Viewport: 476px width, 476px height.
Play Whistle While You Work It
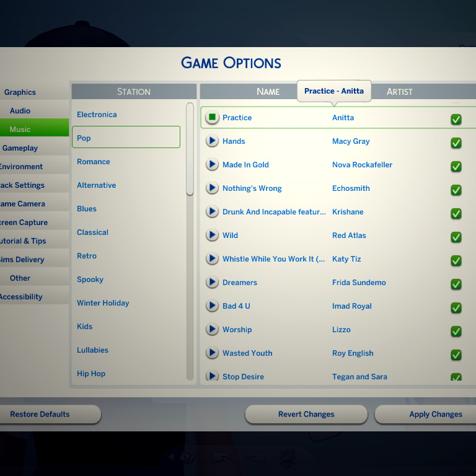click(212, 258)
